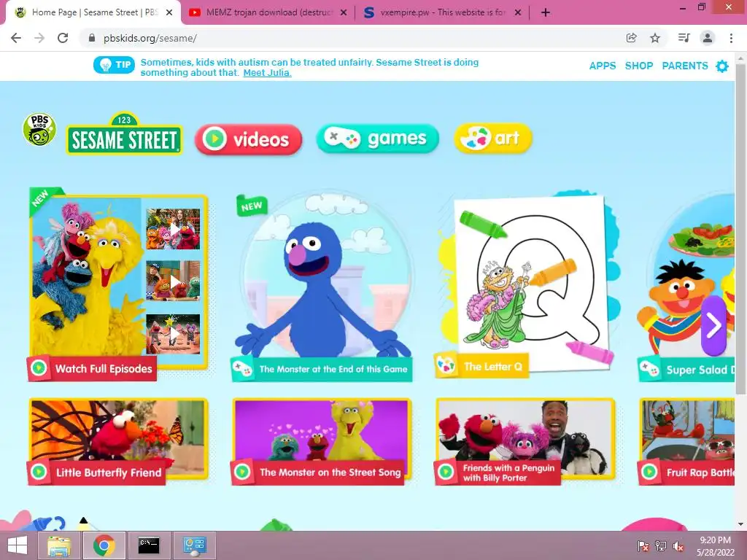Bookmark page with star icon

point(655,38)
